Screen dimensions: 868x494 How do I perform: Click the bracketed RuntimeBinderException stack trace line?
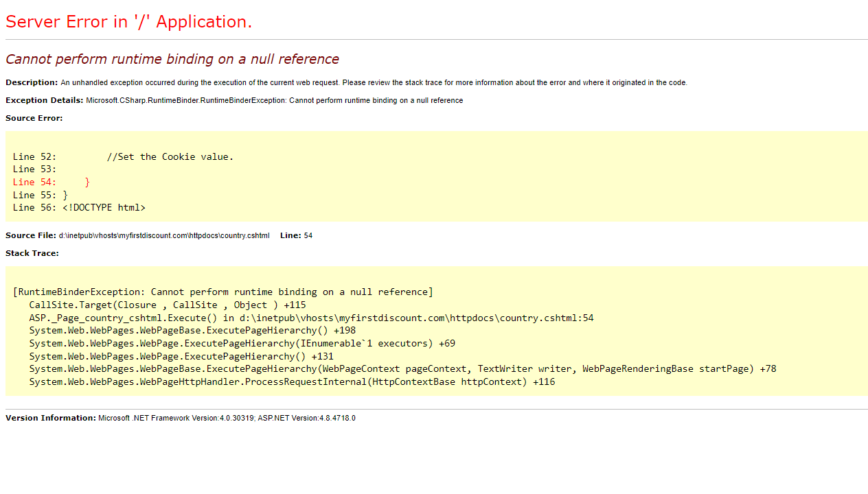223,292
